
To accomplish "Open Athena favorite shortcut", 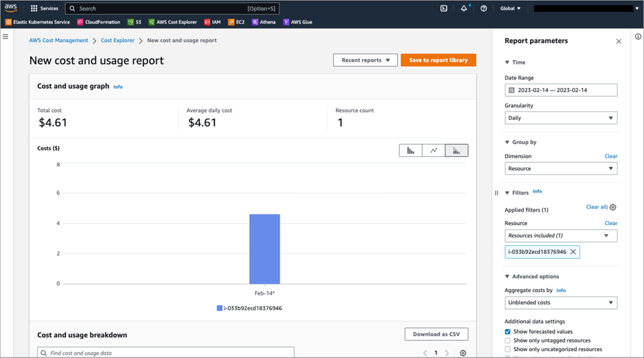I will click(x=264, y=22).
